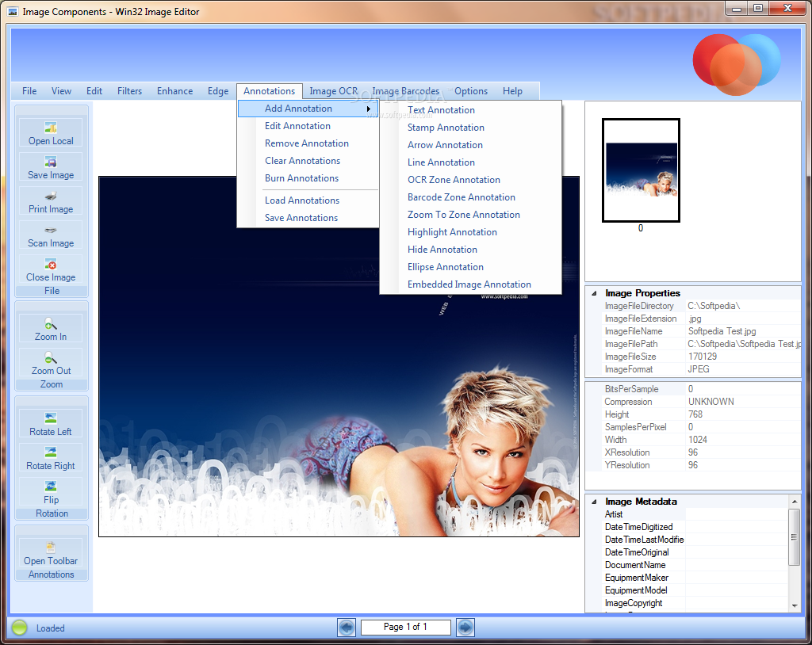Click the ImageFormat value JPEG

699,369
